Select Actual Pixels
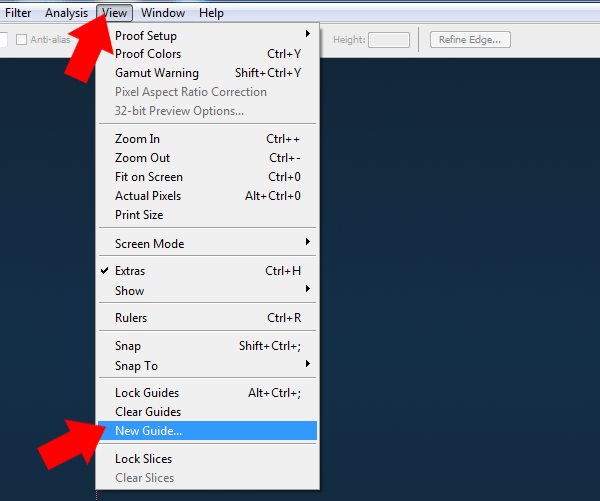 (x=208, y=196)
